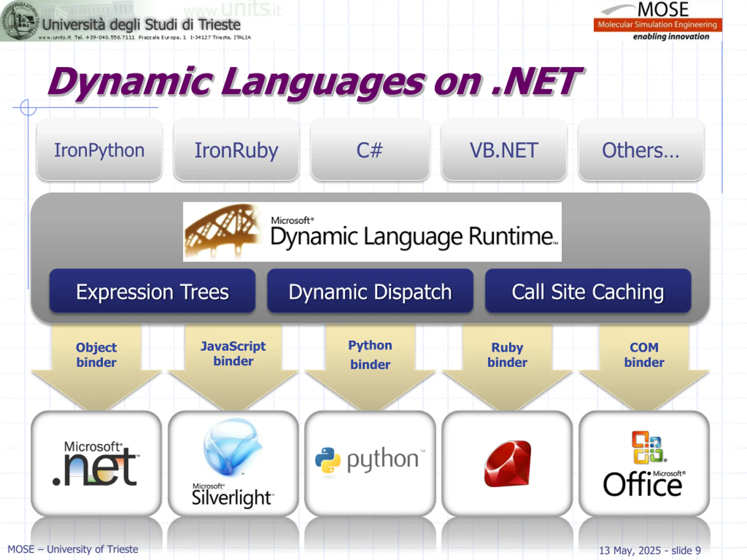Select the C# language box

click(370, 150)
